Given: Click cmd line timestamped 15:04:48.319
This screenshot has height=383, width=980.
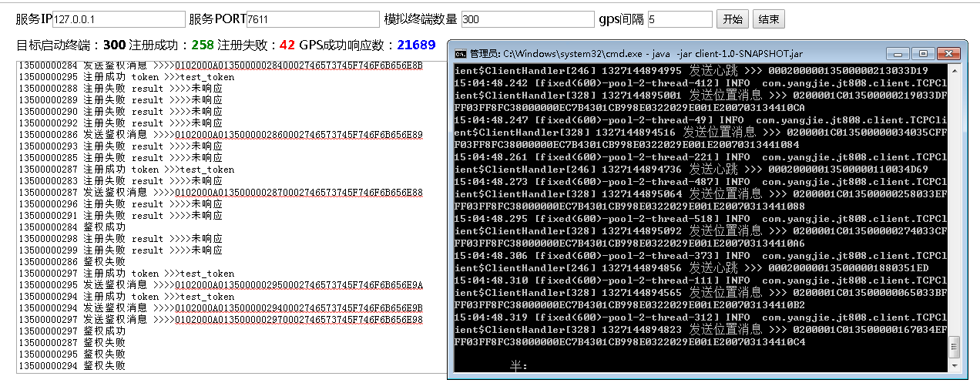Looking at the screenshot, I should click(701, 317).
